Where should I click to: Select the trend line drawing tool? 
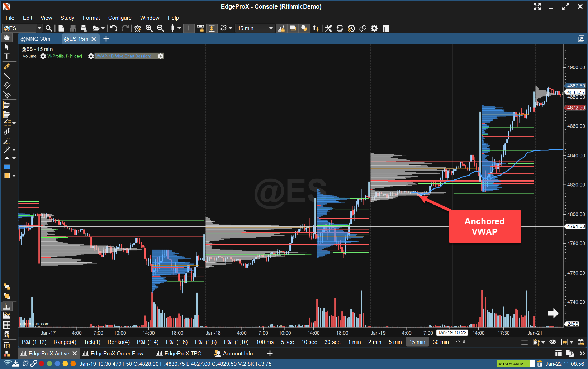coord(6,76)
